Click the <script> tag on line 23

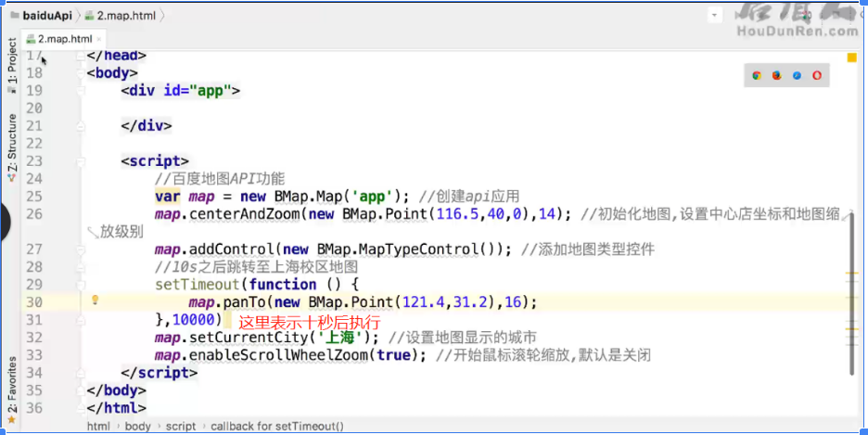tap(155, 161)
